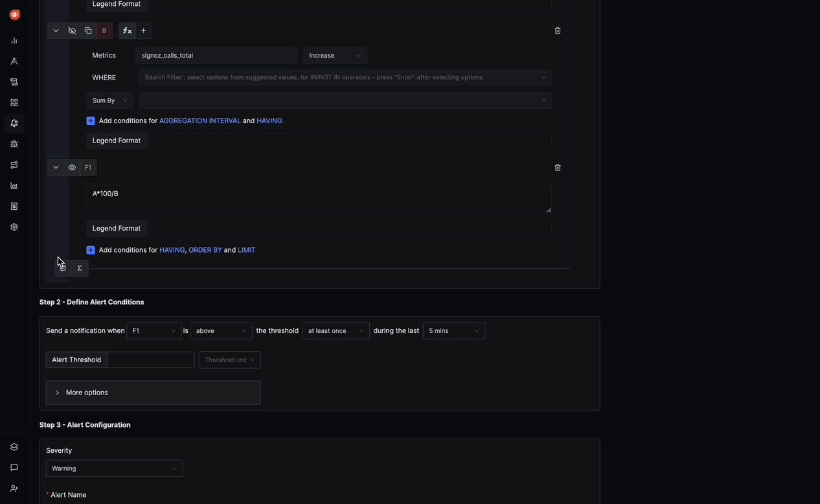Click the WHERE search filter field
This screenshot has height=504, width=820.
point(345,77)
